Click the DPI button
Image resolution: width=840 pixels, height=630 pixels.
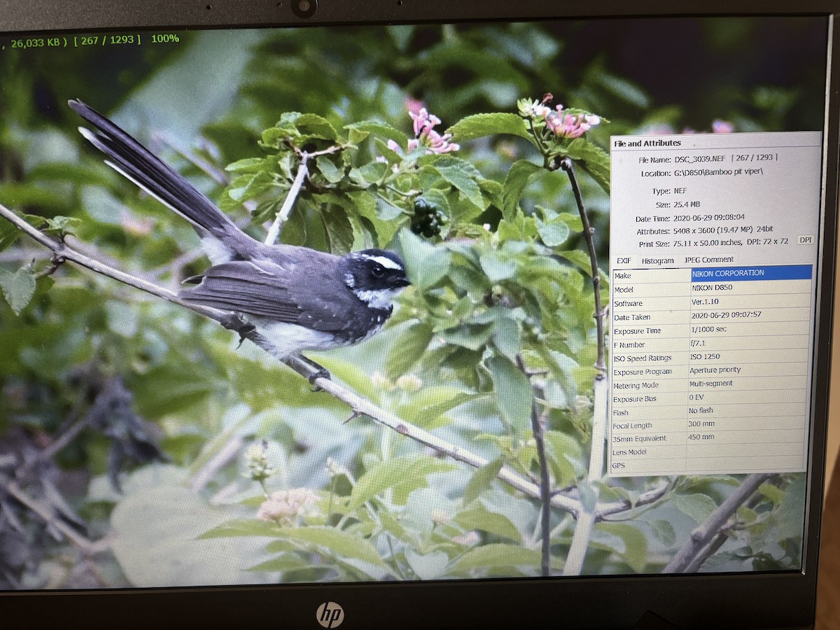[805, 240]
